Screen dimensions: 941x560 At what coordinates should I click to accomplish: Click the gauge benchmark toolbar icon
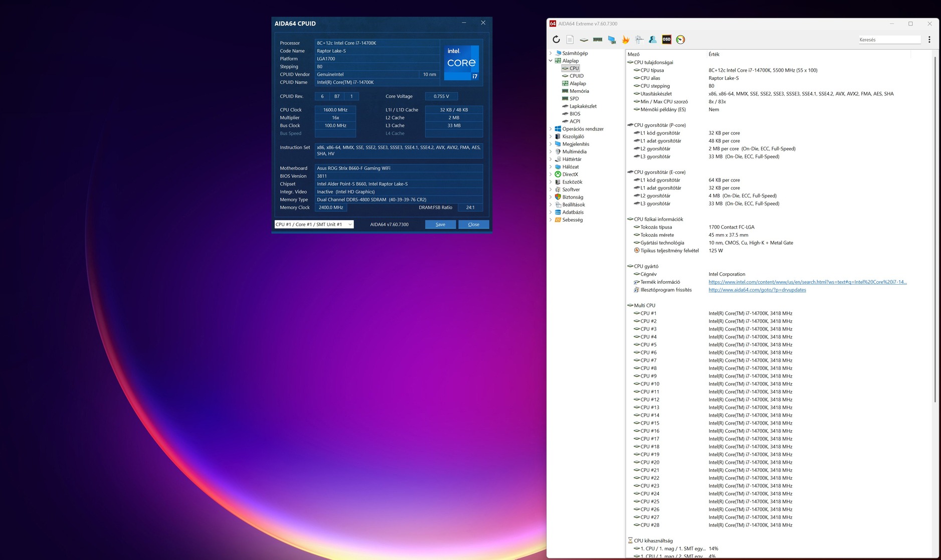pos(680,40)
